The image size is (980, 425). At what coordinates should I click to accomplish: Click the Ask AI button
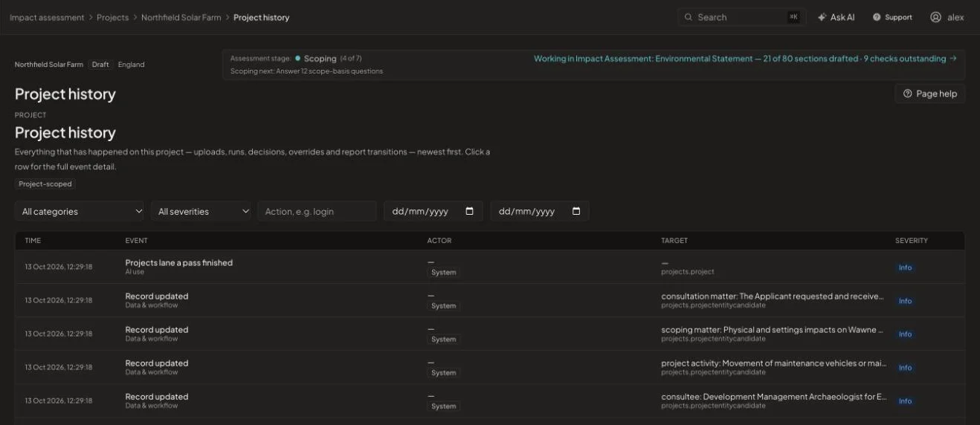pos(836,17)
